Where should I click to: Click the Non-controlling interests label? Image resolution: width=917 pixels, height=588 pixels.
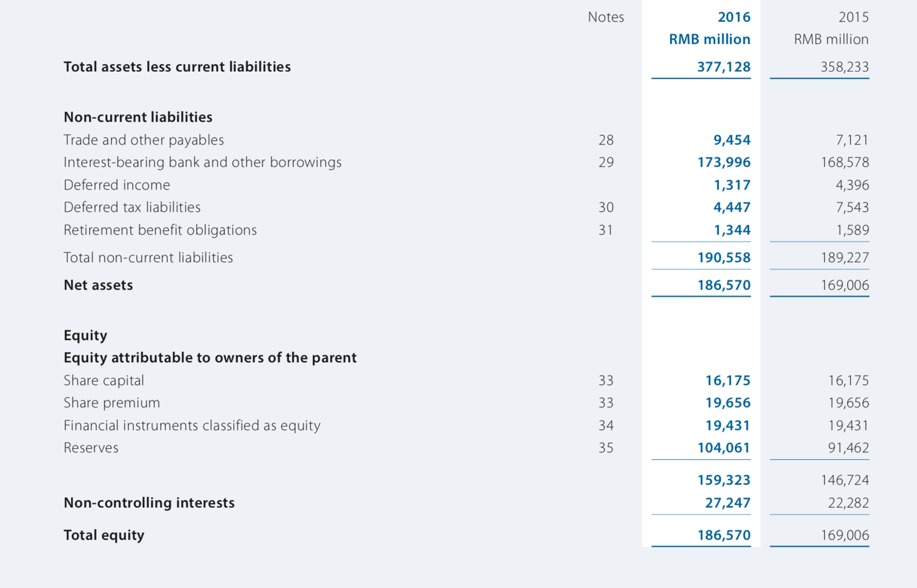tap(149, 503)
